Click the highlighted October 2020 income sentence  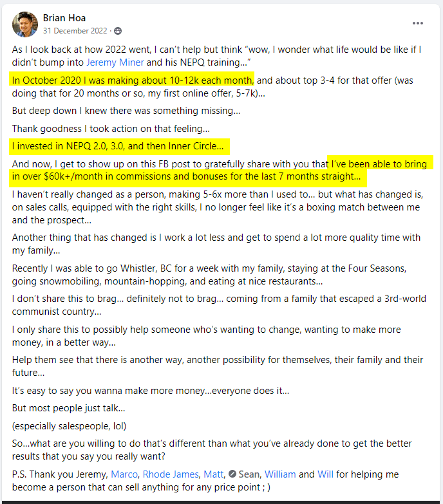(132, 80)
